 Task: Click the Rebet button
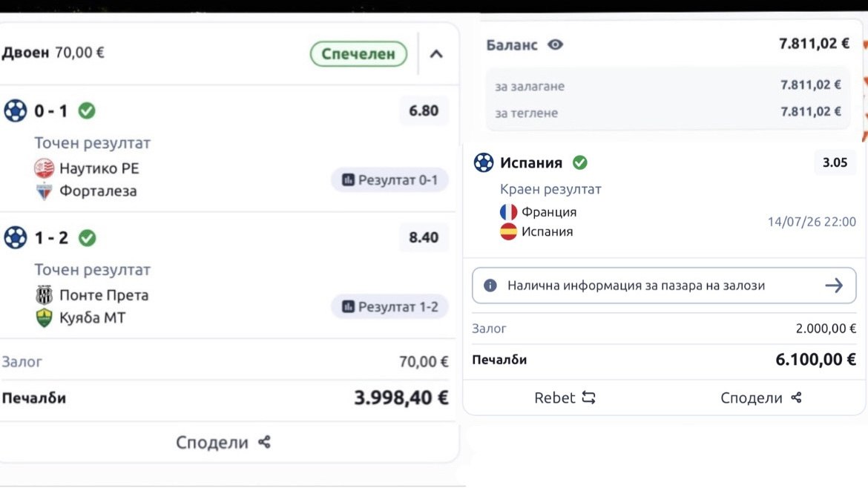tap(565, 398)
